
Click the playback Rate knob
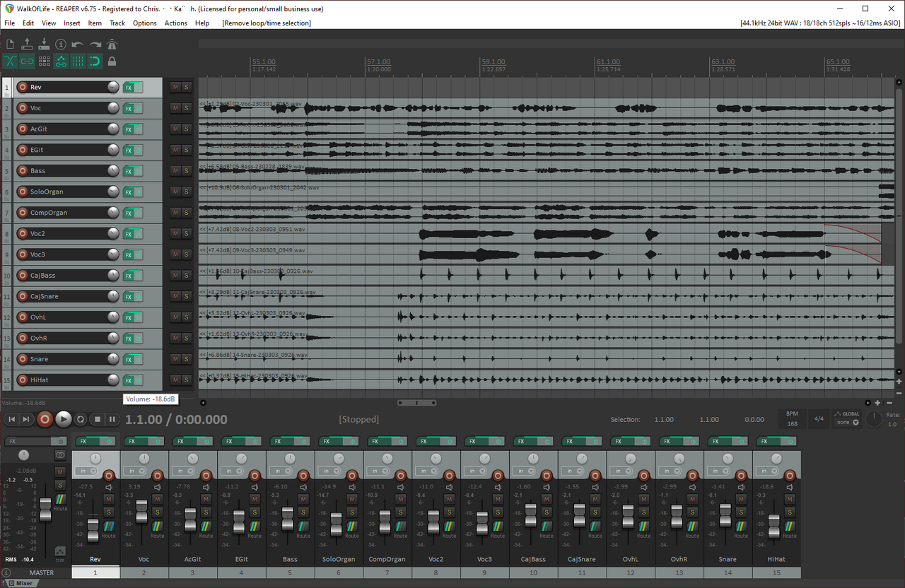point(875,419)
